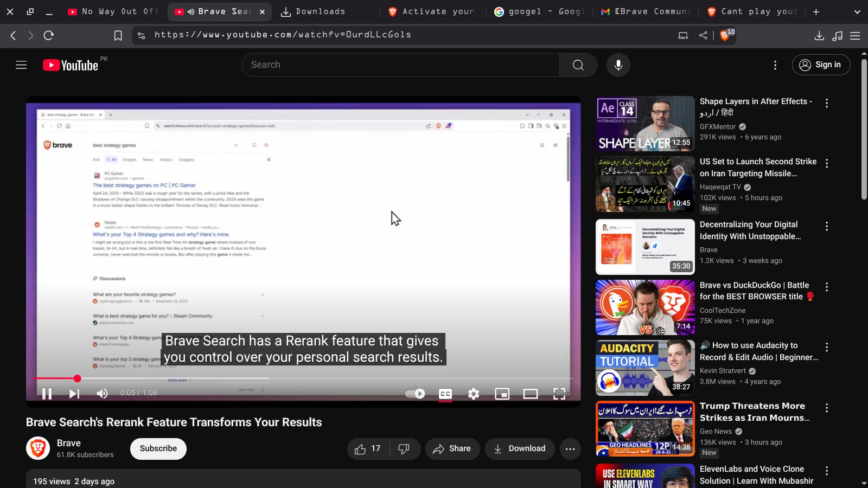Open Brave vs DuckDuckGo thumbnail
The height and width of the screenshot is (488, 868).
(645, 307)
